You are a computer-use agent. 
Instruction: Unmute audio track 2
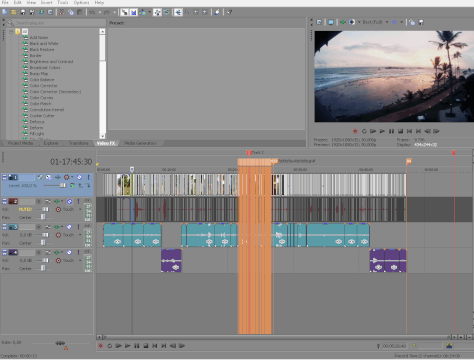tap(69, 201)
